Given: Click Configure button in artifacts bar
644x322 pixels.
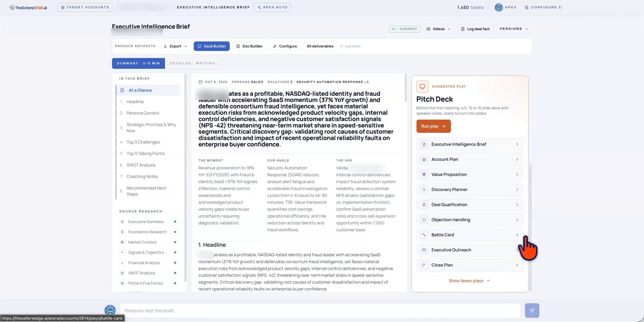Looking at the screenshot, I should (x=285, y=46).
